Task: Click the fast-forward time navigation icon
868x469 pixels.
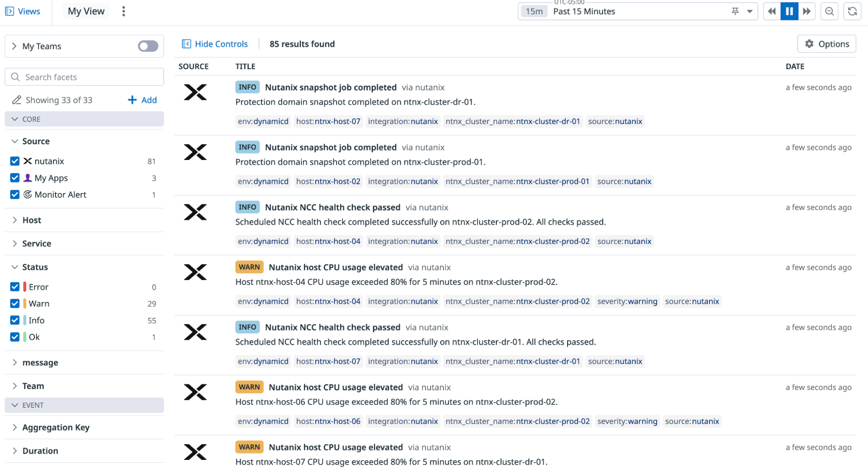Action: [x=807, y=11]
